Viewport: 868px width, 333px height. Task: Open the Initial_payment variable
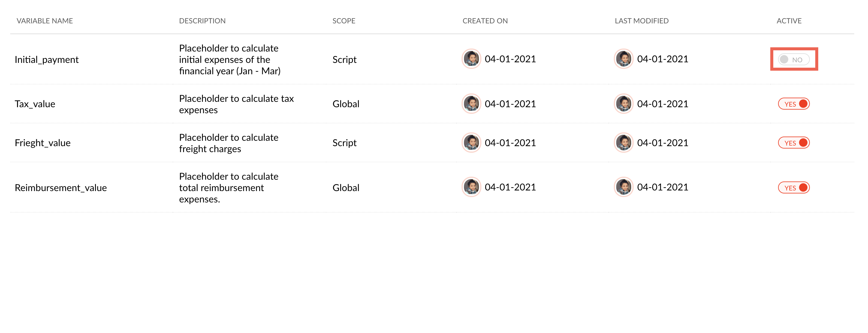click(46, 60)
